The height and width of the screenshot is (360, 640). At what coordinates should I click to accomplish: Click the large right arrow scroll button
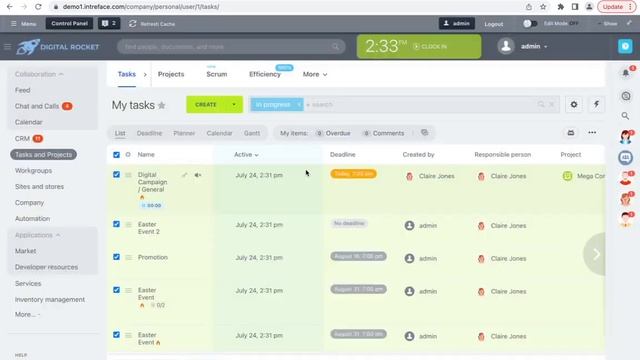tap(596, 254)
